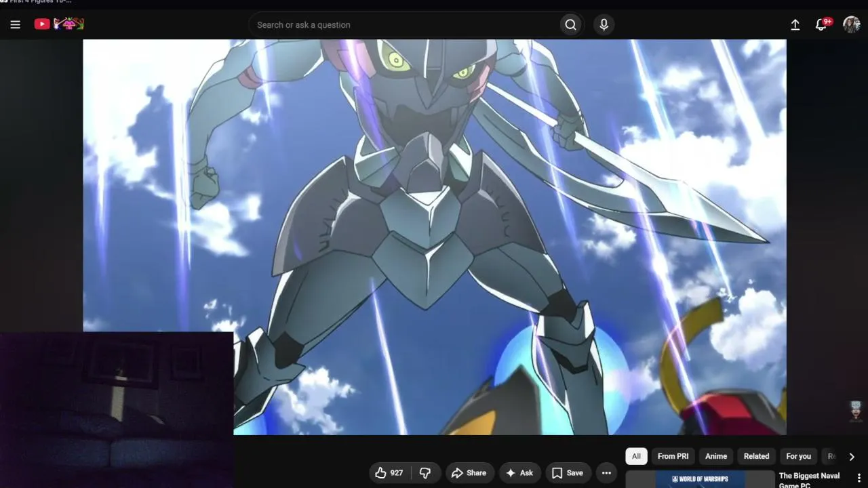Select the 'All' filter chip
The image size is (868, 488).
click(x=636, y=456)
